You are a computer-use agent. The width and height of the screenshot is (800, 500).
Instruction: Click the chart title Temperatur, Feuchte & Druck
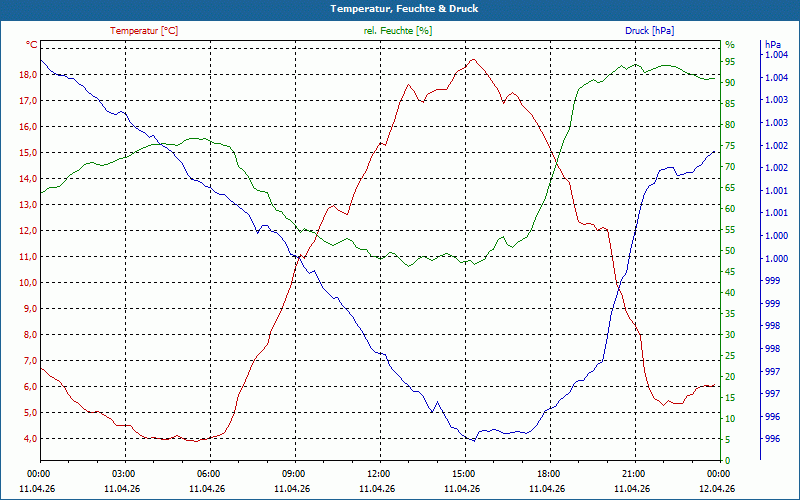(x=404, y=9)
